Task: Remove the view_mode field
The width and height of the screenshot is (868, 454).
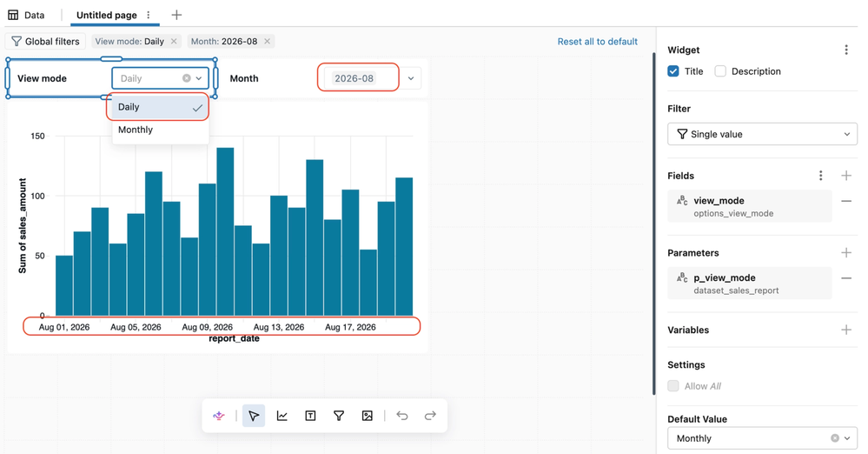Action: coord(846,201)
